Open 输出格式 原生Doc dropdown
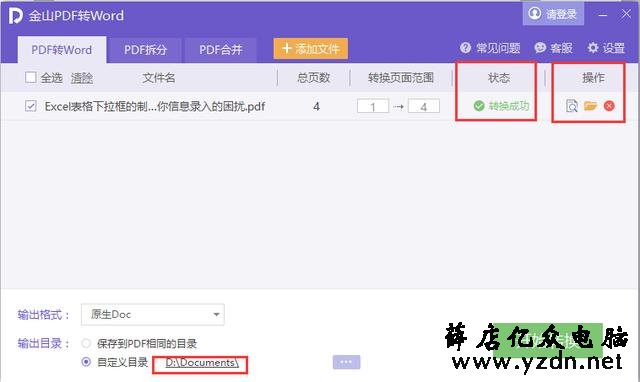Screen dimensions: 640x382 pyautogui.click(x=153, y=314)
